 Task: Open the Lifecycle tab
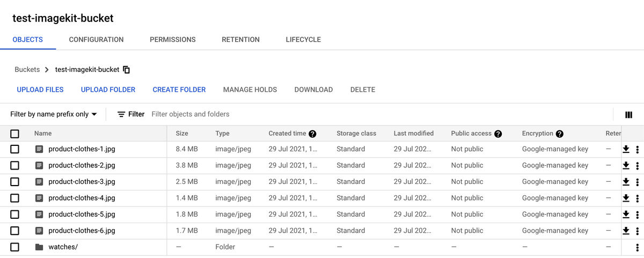(x=303, y=40)
